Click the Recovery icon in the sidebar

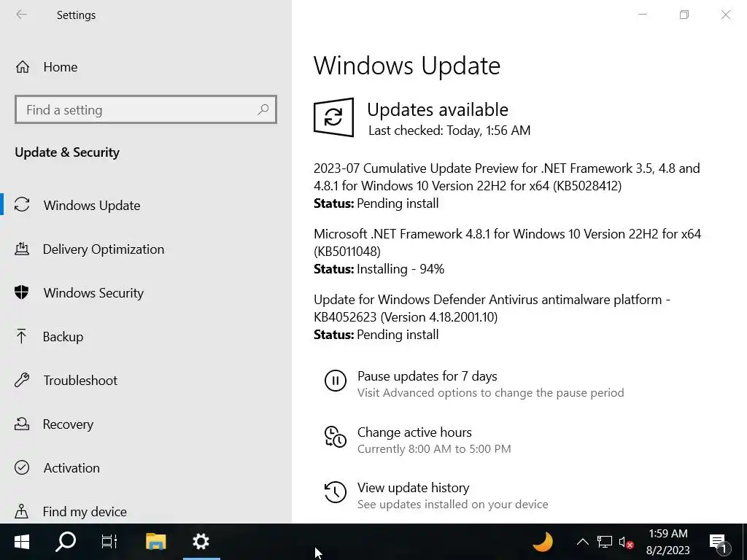point(22,424)
